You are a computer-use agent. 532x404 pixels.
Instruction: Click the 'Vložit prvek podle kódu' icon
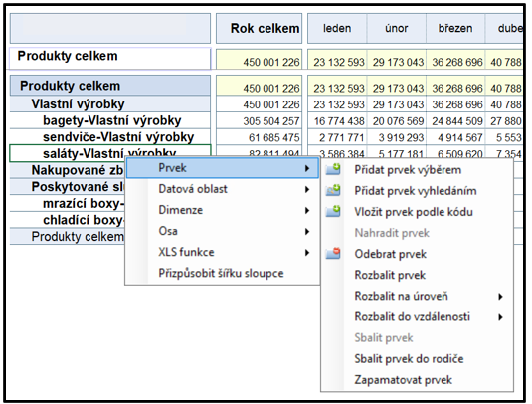(x=333, y=211)
